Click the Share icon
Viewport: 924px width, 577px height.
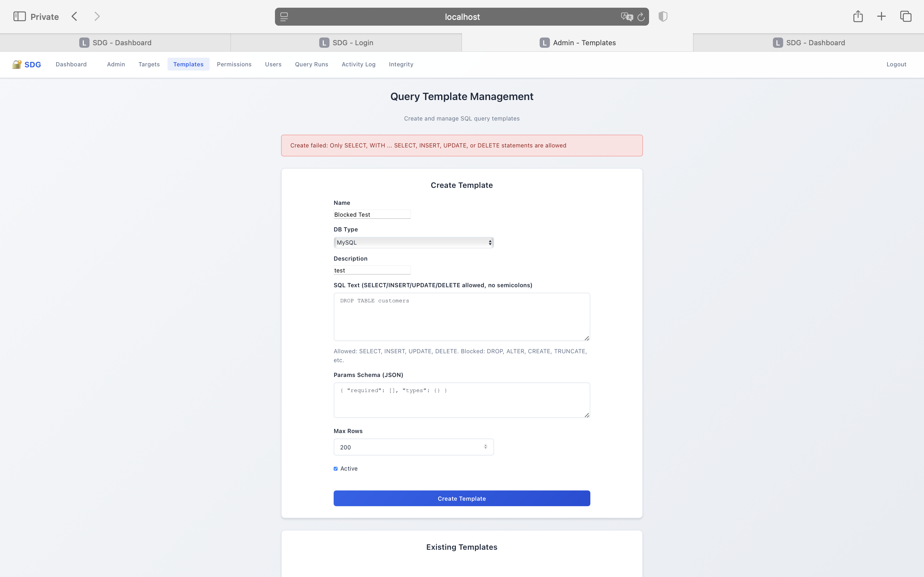[x=858, y=16]
